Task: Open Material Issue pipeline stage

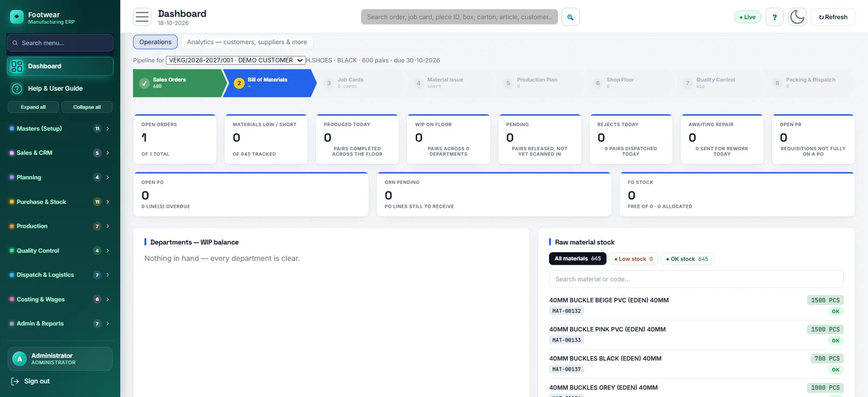Action: pyautogui.click(x=449, y=83)
